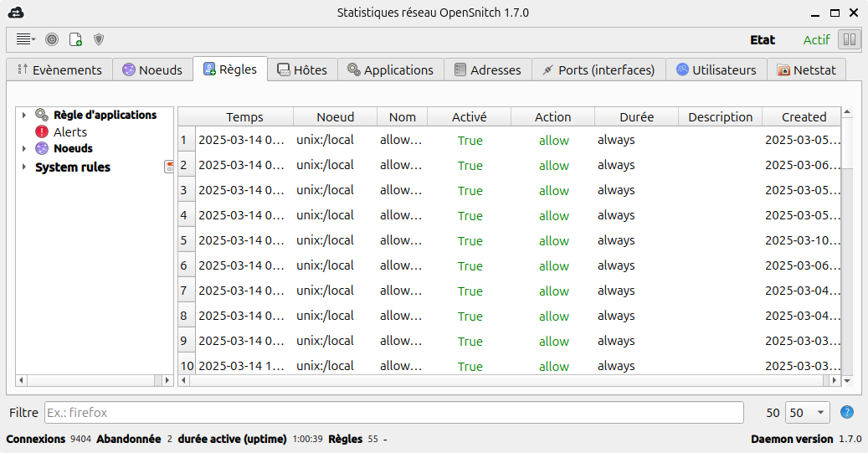Open the Netstat tab
Image resolution: width=868 pixels, height=453 pixels.
[x=807, y=69]
